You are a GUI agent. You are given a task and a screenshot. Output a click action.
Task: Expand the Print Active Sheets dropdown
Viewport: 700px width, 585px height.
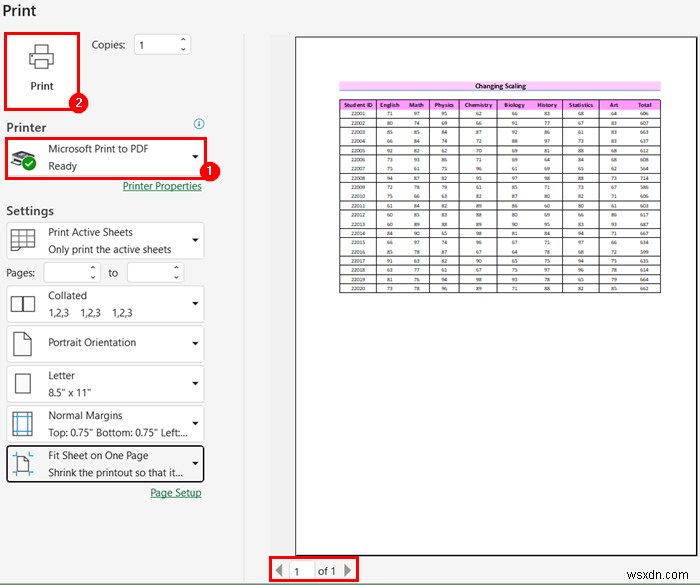[105, 241]
